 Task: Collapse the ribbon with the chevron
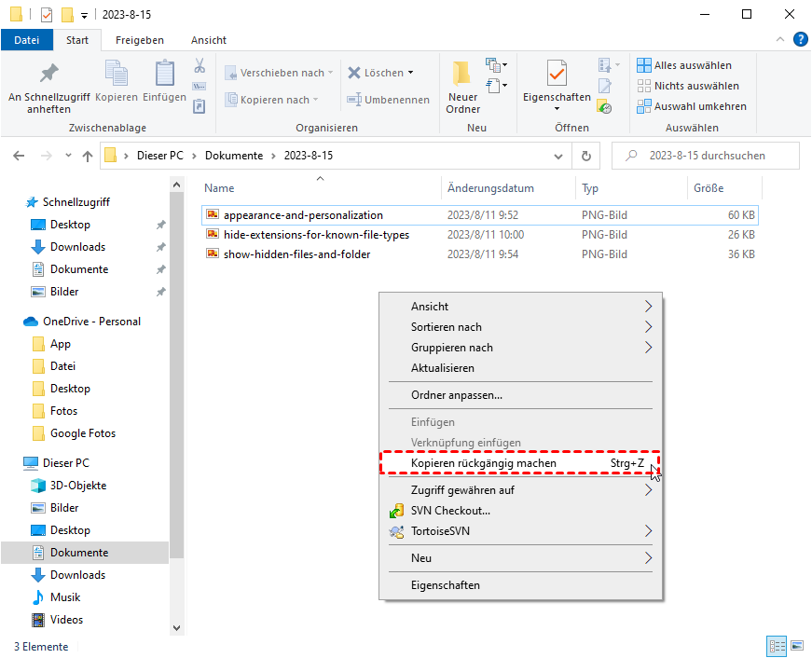(x=780, y=39)
